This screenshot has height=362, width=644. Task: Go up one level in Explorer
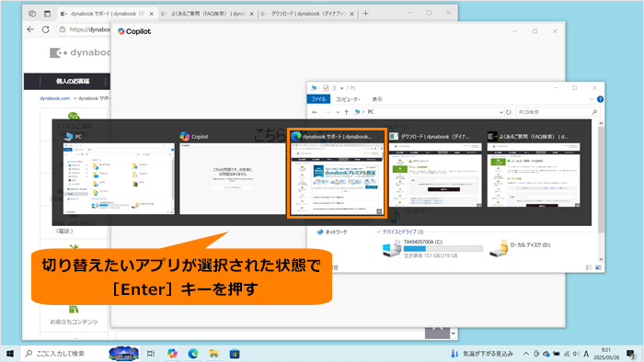pyautogui.click(x=346, y=112)
